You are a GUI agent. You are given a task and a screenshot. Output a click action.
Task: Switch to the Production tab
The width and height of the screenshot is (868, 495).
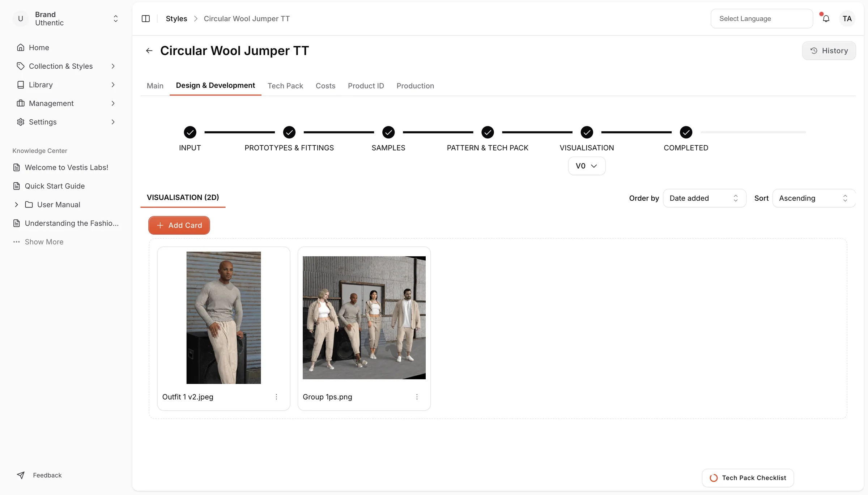click(x=415, y=86)
